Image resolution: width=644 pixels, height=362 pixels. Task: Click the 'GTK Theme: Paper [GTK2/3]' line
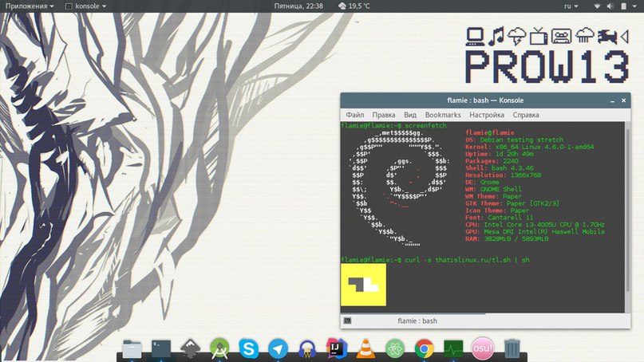pos(512,203)
